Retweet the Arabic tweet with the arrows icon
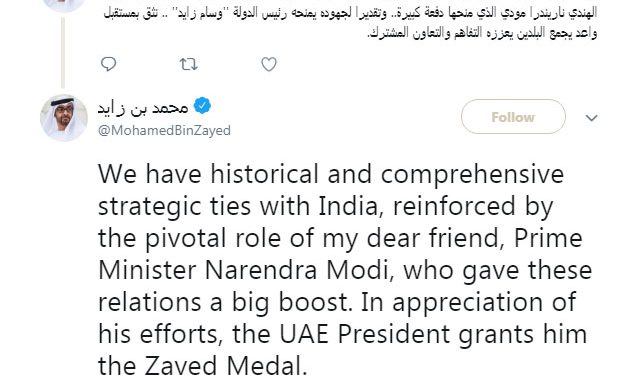 [x=188, y=64]
